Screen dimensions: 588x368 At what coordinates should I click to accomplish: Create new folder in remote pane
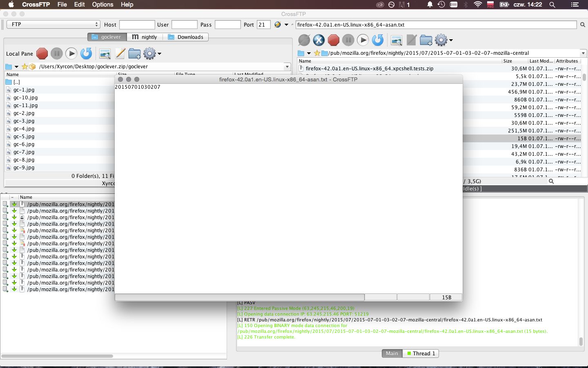[426, 40]
